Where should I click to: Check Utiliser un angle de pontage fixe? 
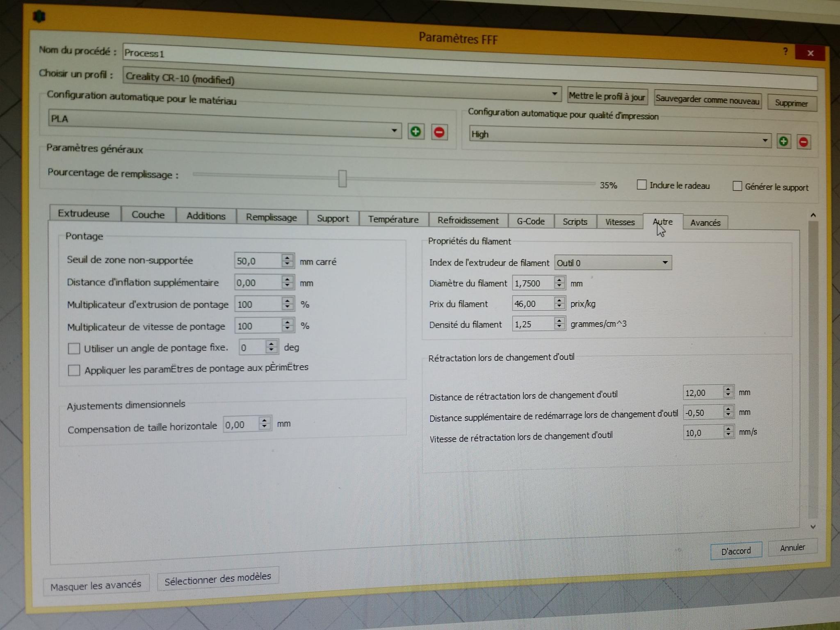[74, 349]
